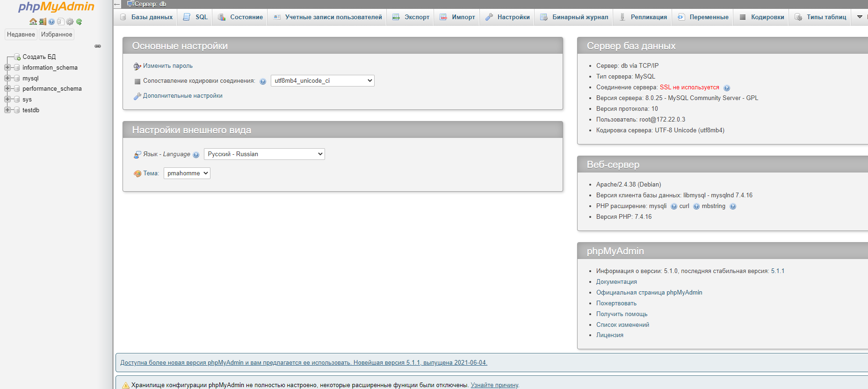The height and width of the screenshot is (389, 868).
Task: Open navigation panel settings gear icon
Action: pyautogui.click(x=70, y=22)
